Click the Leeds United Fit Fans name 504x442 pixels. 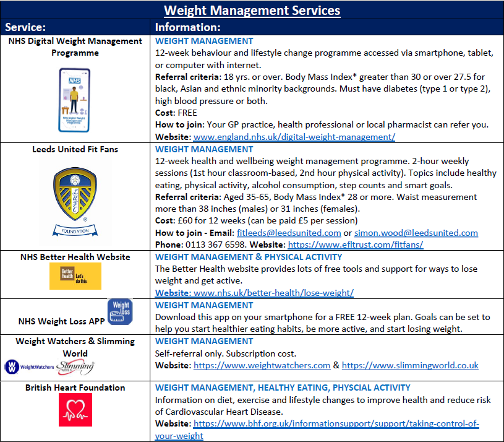click(75, 150)
